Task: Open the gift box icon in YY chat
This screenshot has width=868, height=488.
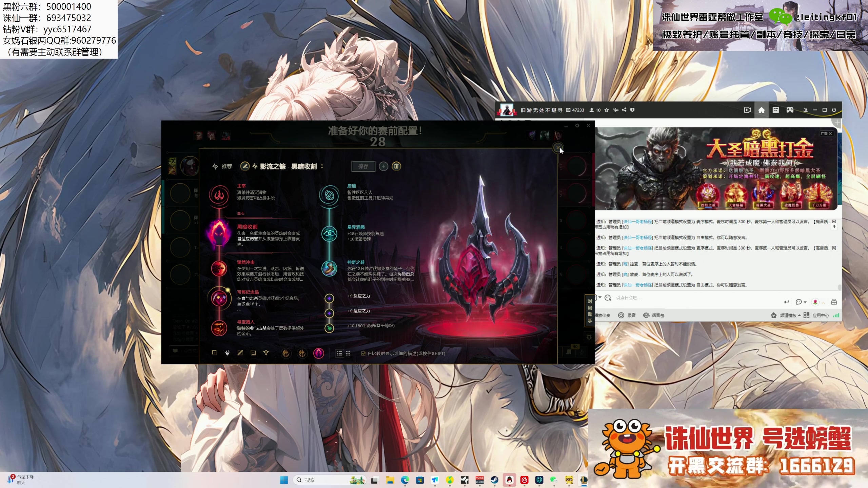Action: click(834, 302)
